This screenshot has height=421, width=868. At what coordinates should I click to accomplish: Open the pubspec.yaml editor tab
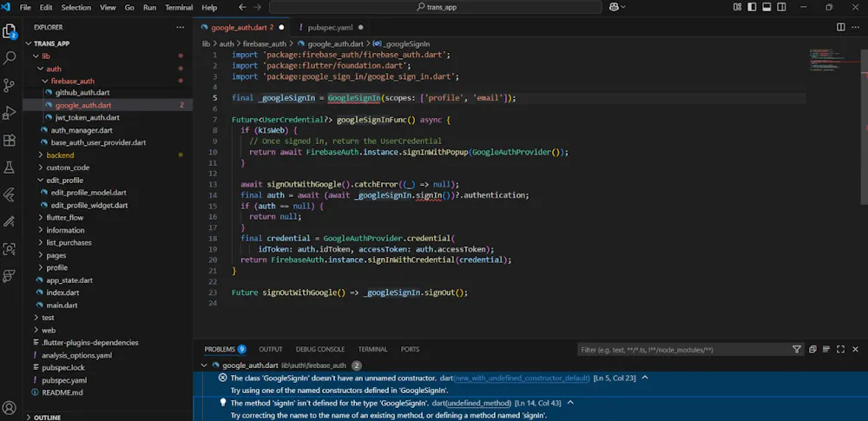[328, 27]
